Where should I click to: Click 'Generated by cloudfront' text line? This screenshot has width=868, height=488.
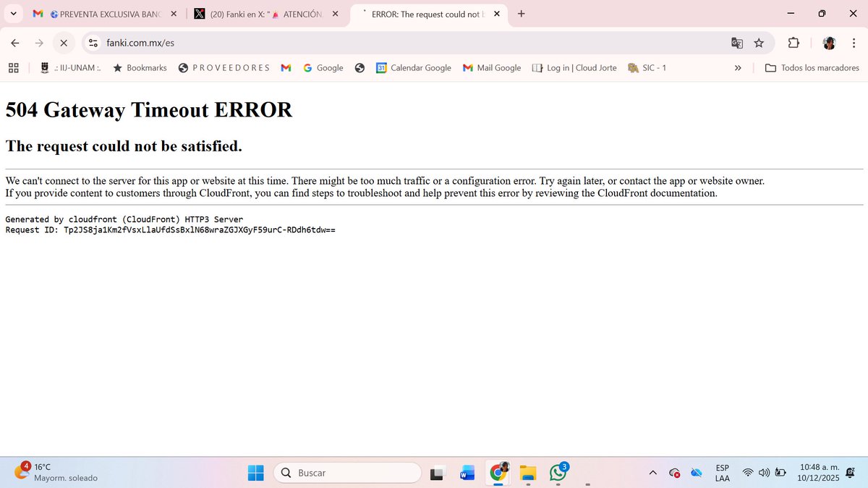click(124, 219)
